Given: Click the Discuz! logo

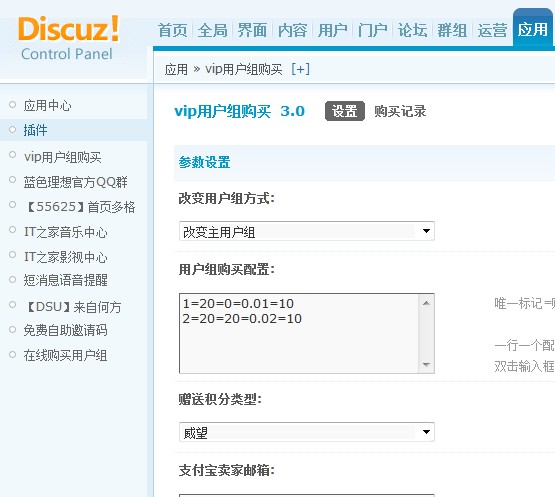Looking at the screenshot, I should [x=69, y=38].
